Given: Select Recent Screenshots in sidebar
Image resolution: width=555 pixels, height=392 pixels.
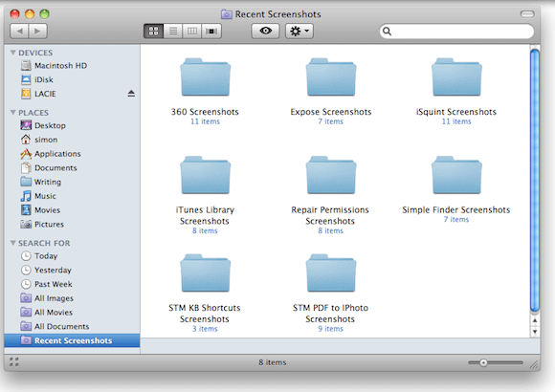Looking at the screenshot, I should 72,340.
